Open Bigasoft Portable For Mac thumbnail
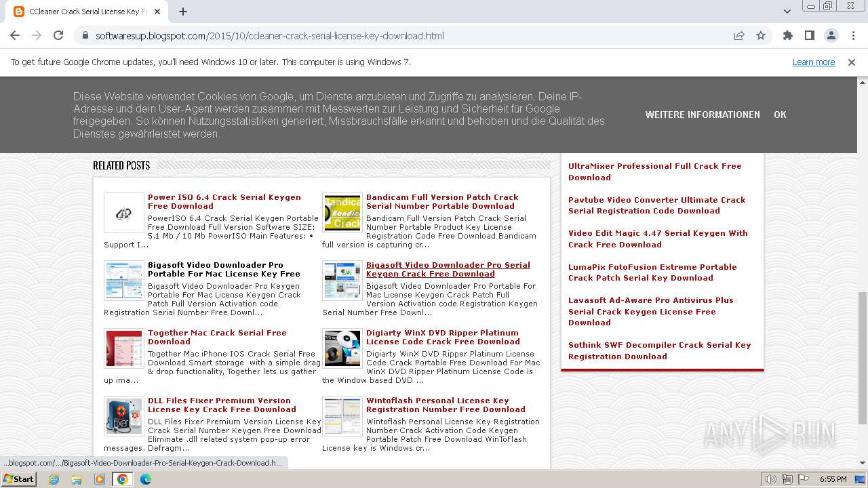This screenshot has width=868, height=488. pos(123,281)
